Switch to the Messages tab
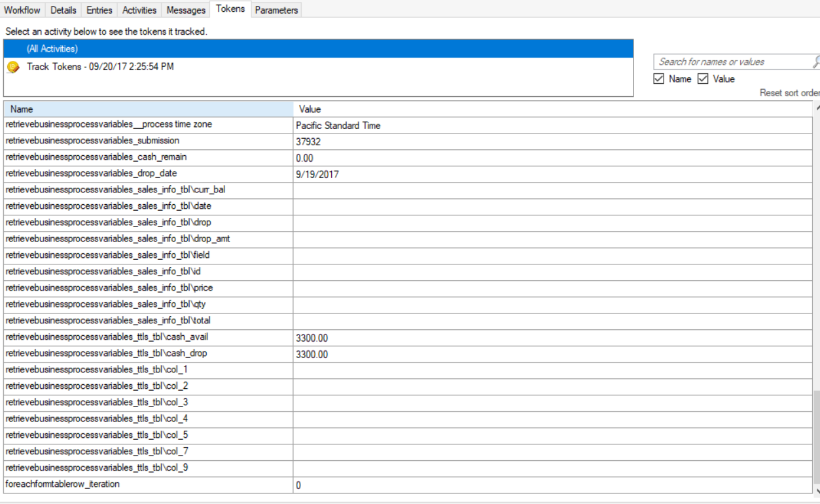Screen dimensions: 820x504 pyautogui.click(x=186, y=10)
